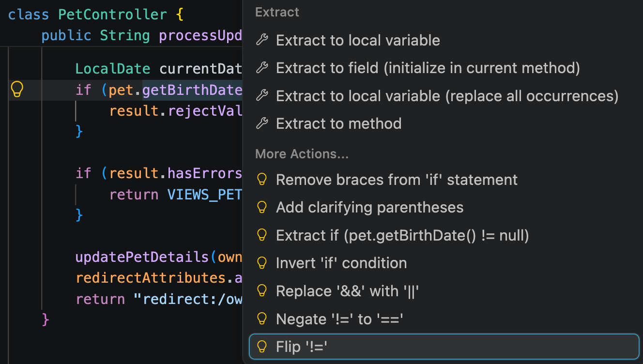Click the 'More Actions...' section header

(x=302, y=154)
